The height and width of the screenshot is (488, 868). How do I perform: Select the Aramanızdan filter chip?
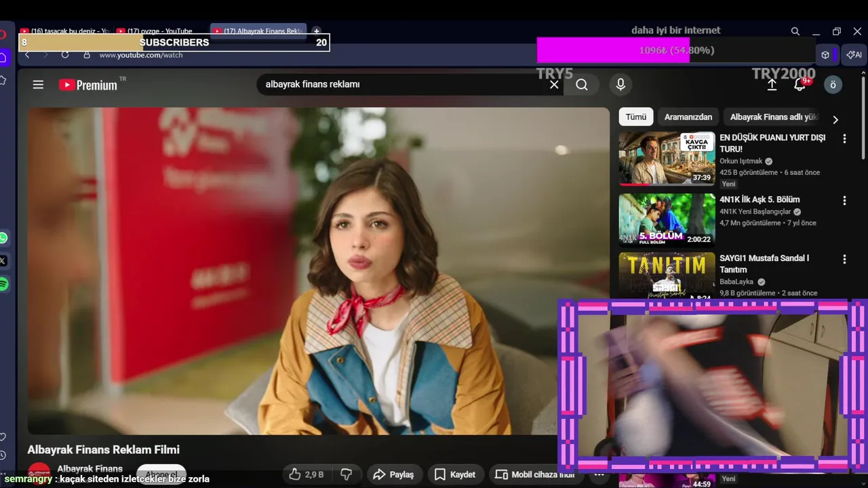point(688,117)
